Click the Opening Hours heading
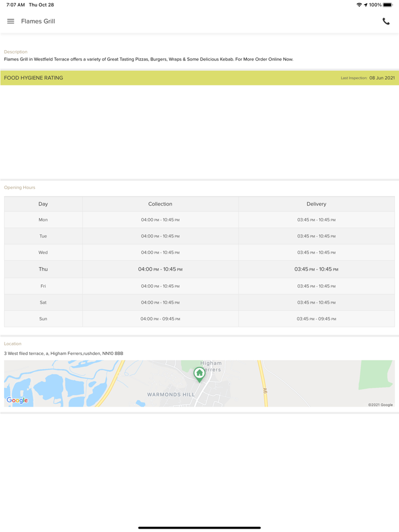Viewport: 399px width, 532px height. click(19, 187)
